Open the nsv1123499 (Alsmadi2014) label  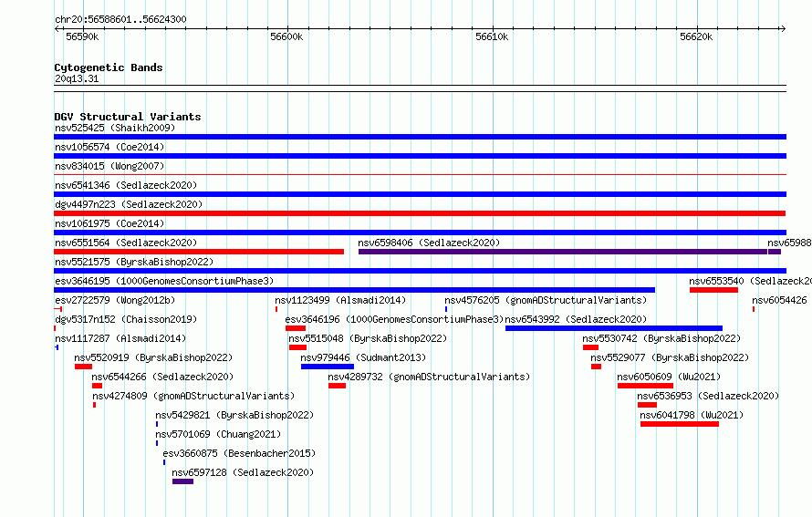pos(340,300)
